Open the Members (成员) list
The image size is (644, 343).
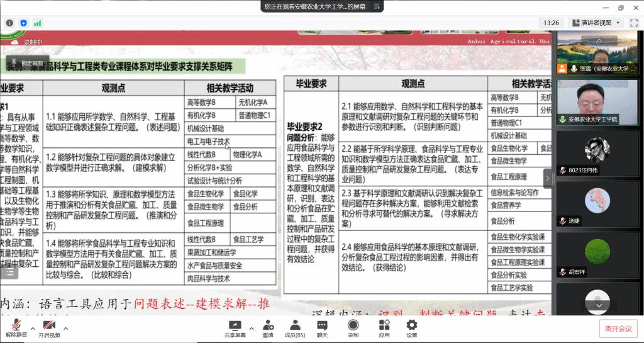tap(294, 328)
